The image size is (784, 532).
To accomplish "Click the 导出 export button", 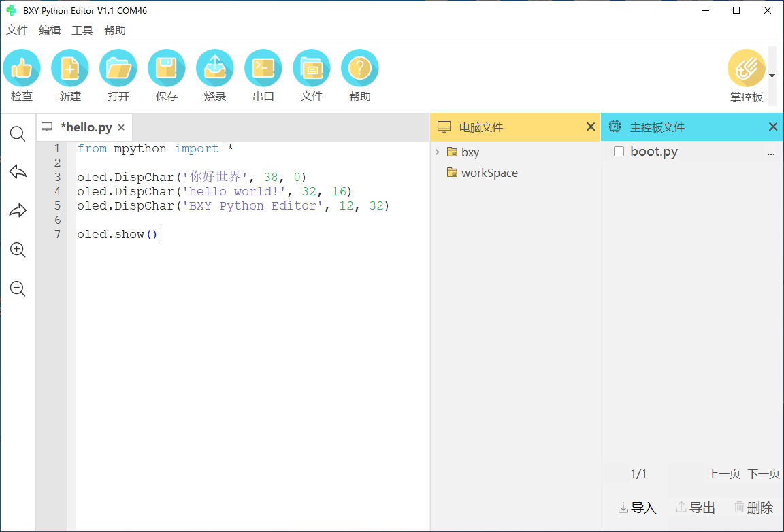I will pos(696,508).
